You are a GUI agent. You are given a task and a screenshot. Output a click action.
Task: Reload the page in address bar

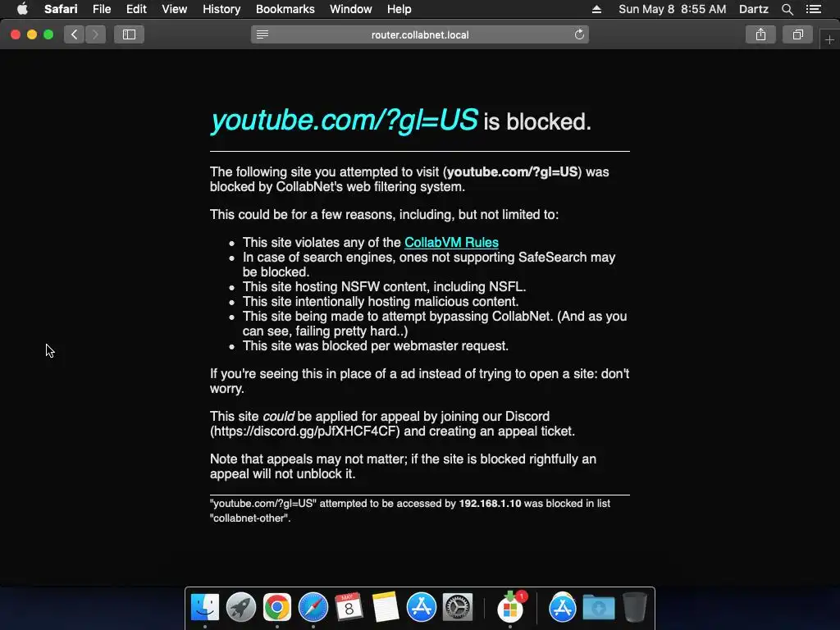[579, 34]
